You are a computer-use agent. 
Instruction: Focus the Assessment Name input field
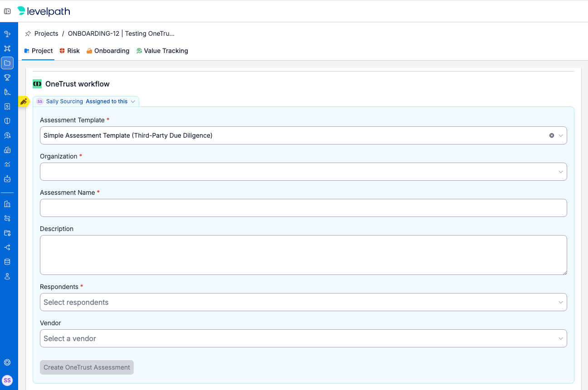[x=303, y=208]
